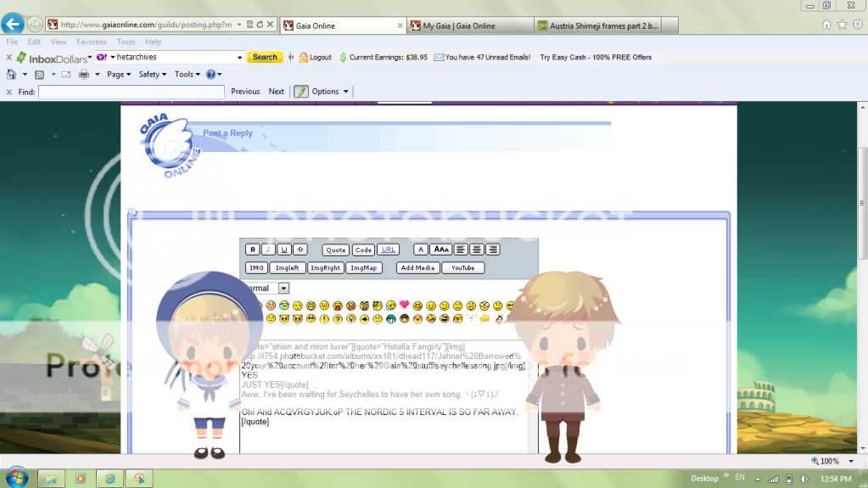Open Favorites star icon

coord(842,25)
